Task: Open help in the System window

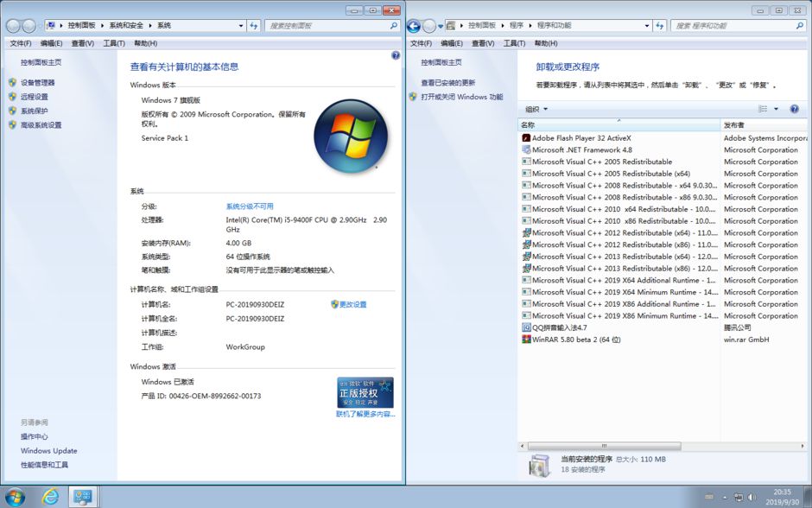Action: click(396, 55)
